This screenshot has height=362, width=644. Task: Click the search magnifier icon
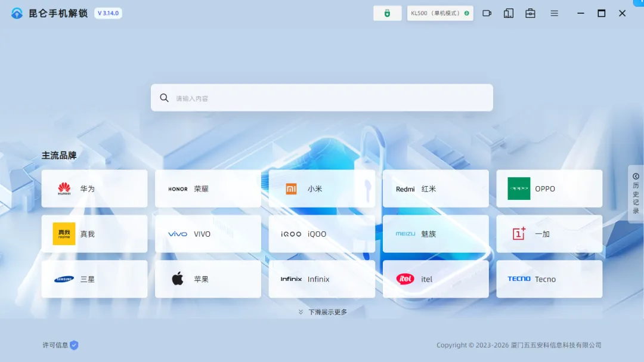165,98
